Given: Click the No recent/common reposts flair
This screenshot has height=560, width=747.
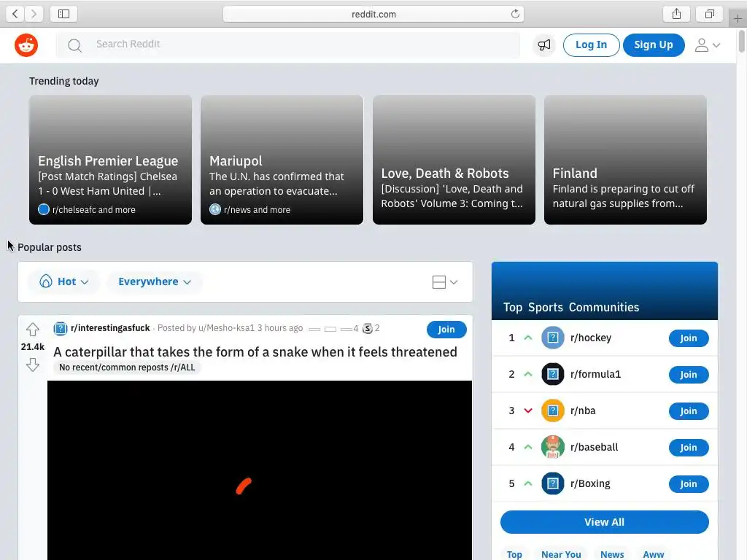Looking at the screenshot, I should click(127, 367).
